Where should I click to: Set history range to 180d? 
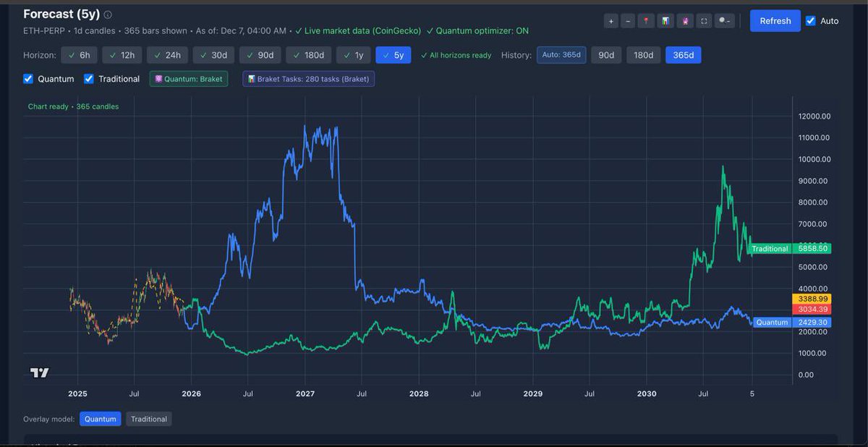click(644, 55)
